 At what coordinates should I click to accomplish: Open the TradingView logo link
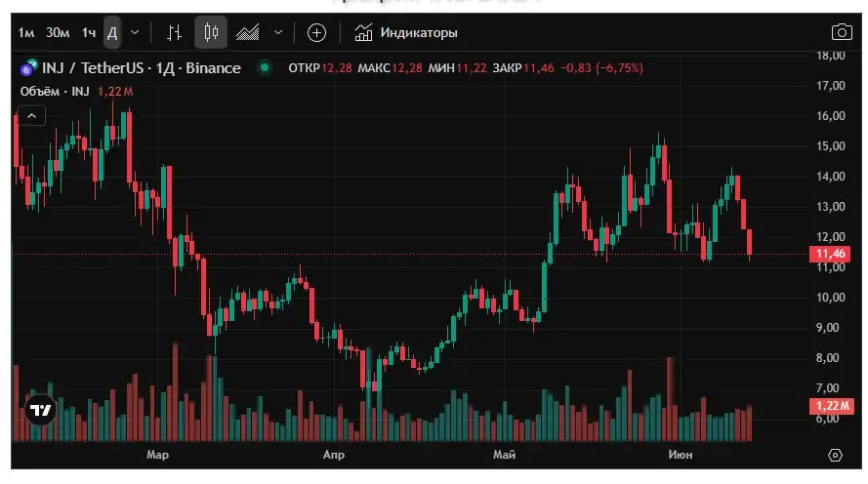pos(40,410)
